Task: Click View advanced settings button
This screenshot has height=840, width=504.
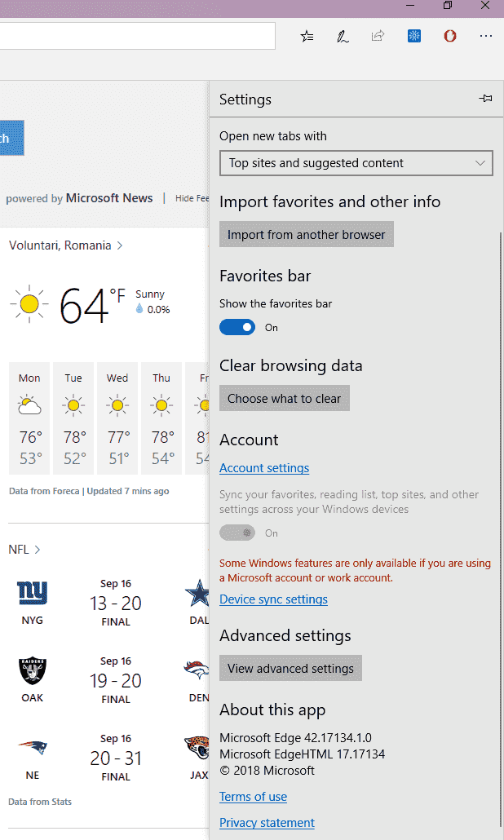Action: click(291, 668)
